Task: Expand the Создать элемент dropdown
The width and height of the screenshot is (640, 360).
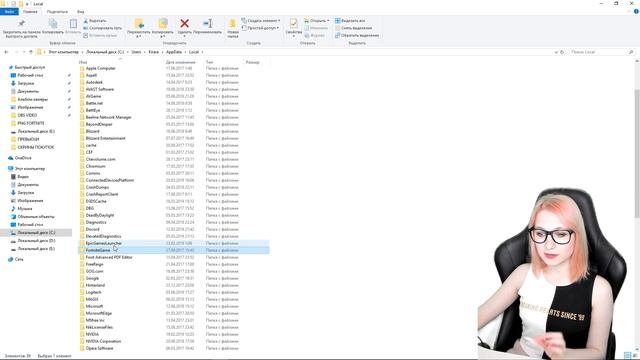Action: click(x=261, y=20)
